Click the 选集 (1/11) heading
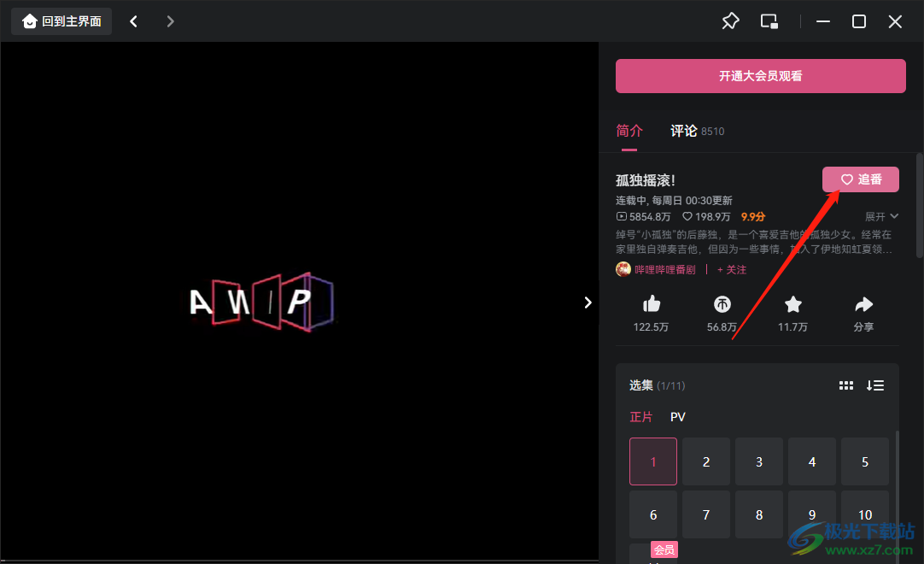Screen dimensions: 924x564 point(657,385)
